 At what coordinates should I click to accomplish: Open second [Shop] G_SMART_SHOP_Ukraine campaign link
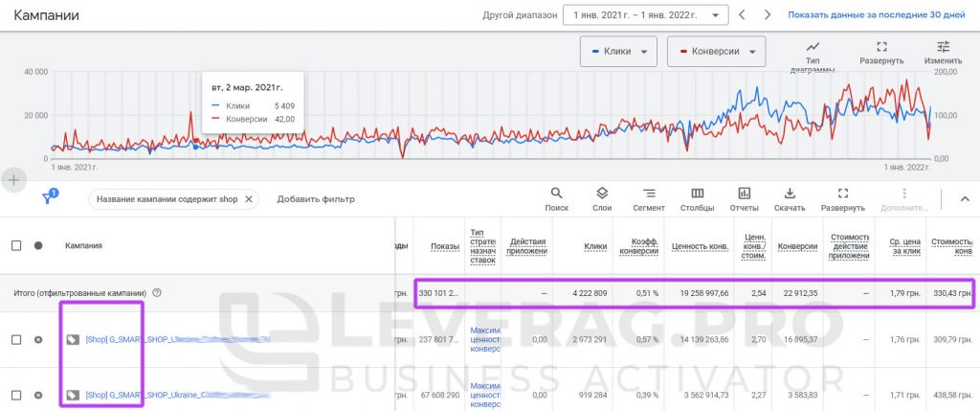(177, 395)
